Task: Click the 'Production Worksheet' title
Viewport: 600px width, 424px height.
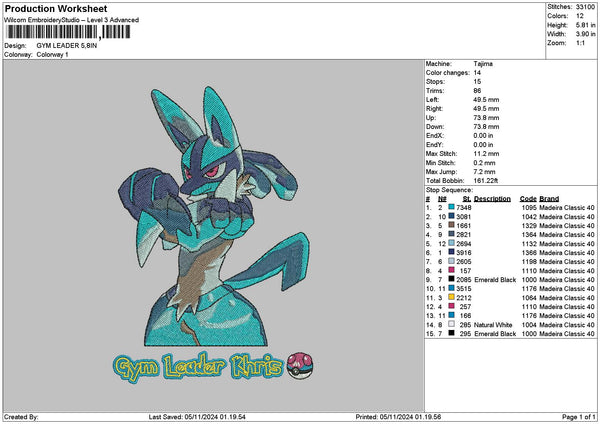Action: [56, 9]
